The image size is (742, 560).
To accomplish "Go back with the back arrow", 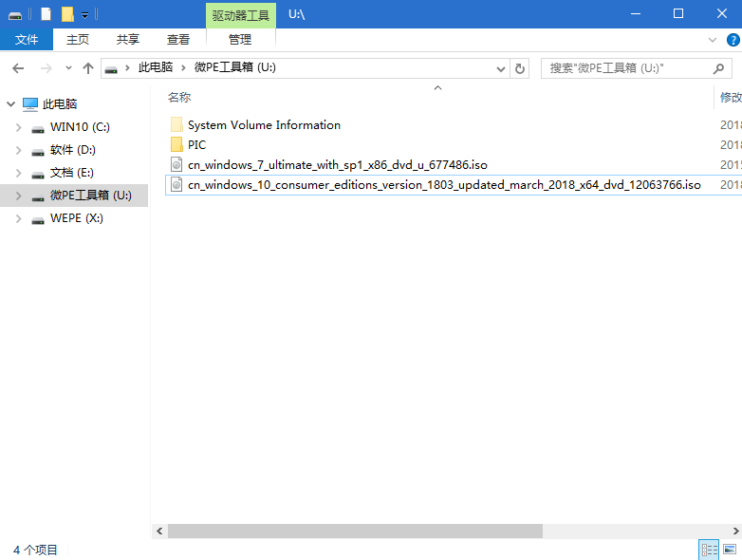I will (x=18, y=68).
